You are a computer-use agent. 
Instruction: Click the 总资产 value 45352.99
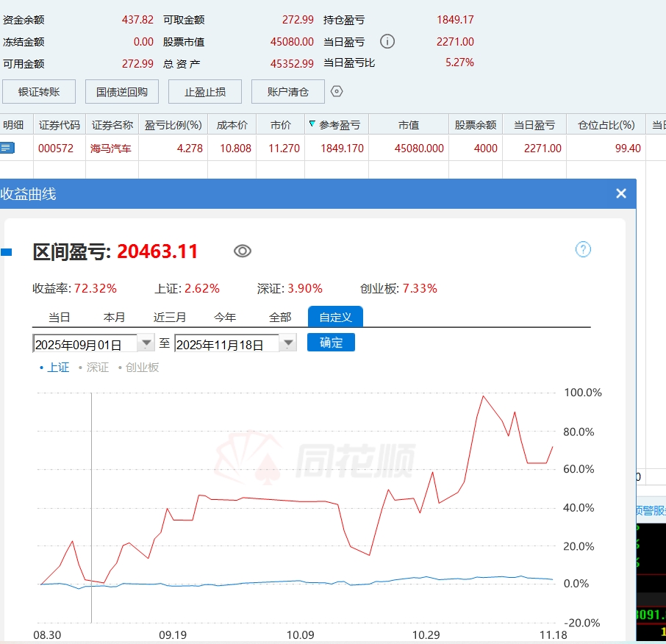pyautogui.click(x=292, y=64)
